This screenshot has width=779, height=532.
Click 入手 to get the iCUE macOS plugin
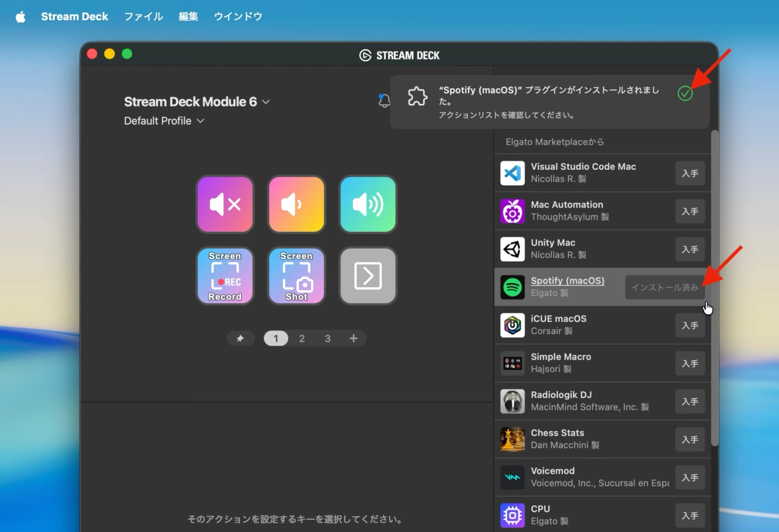(690, 325)
